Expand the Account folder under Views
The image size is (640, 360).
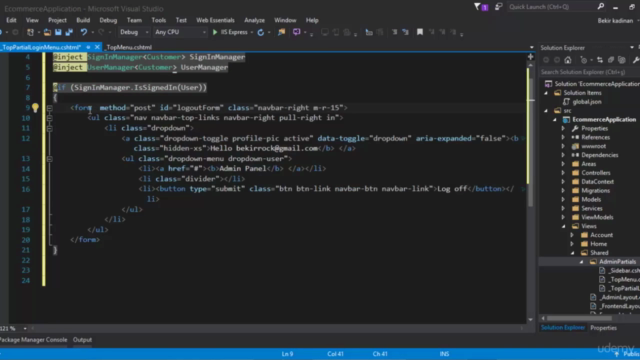coord(572,235)
